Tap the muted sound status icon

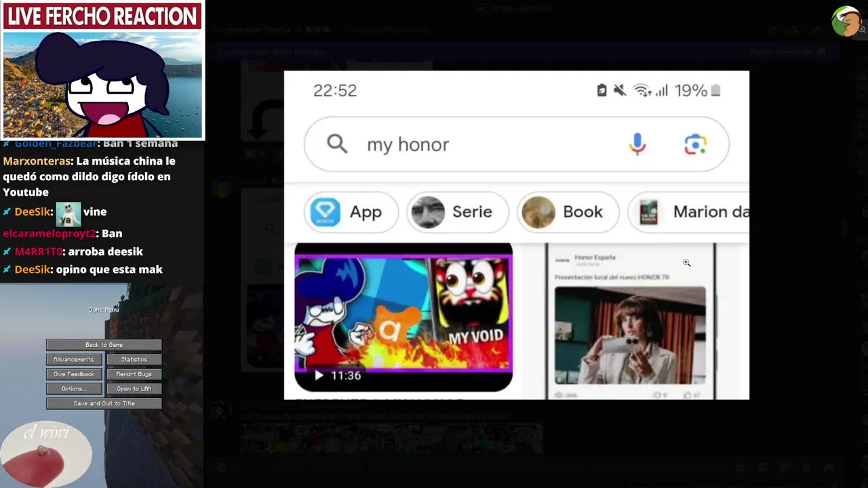[620, 90]
